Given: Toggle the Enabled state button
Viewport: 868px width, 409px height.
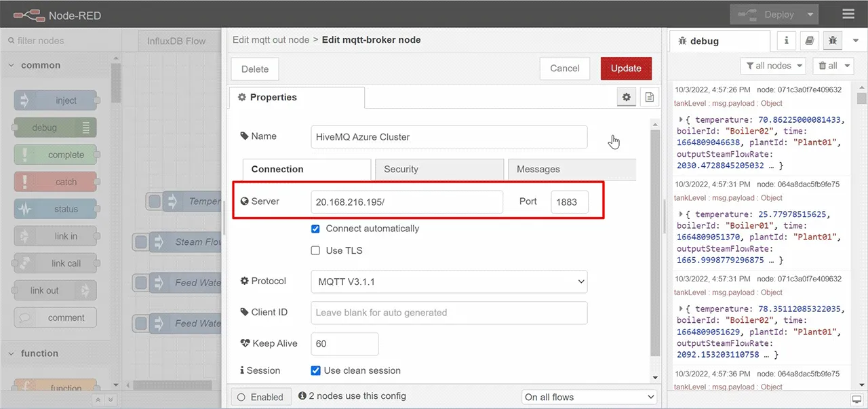Looking at the screenshot, I should [262, 397].
